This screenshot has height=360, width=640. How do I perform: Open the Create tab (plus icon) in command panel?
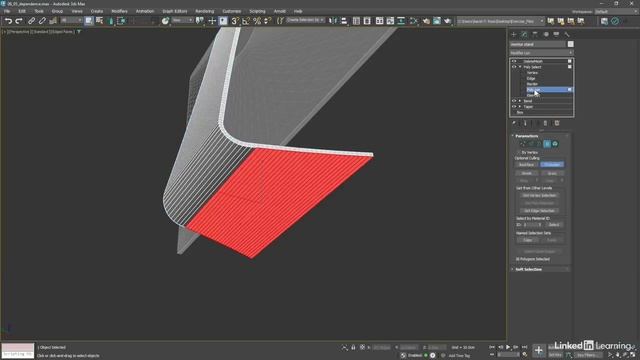(x=514, y=34)
